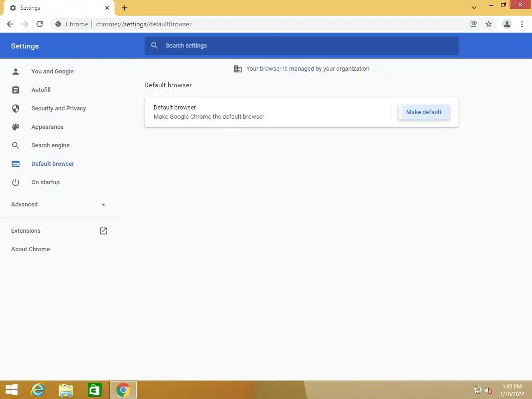Viewport: 532px width, 399px height.
Task: Open On startup settings
Action: (x=45, y=182)
